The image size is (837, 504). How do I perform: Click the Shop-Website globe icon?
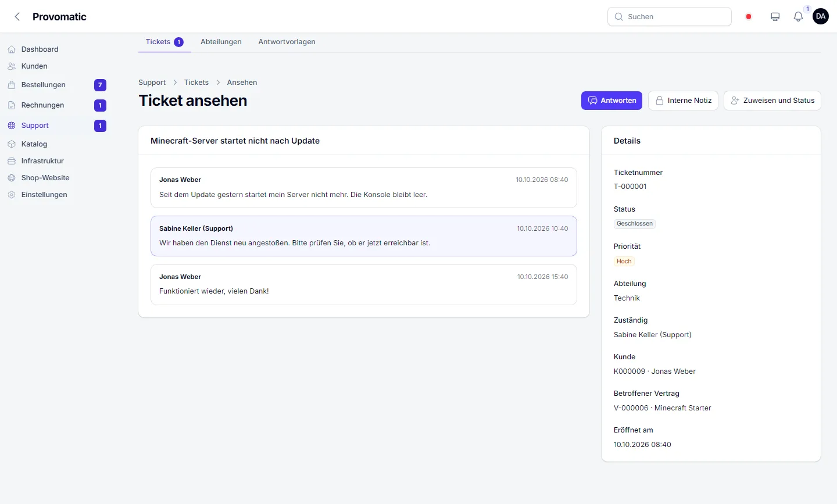[x=12, y=178]
